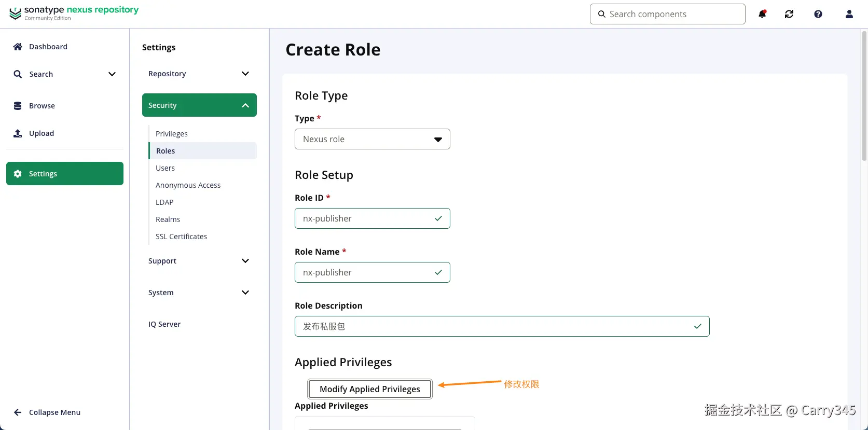This screenshot has height=430, width=868.
Task: Expand the System settings section
Action: pyautogui.click(x=245, y=293)
